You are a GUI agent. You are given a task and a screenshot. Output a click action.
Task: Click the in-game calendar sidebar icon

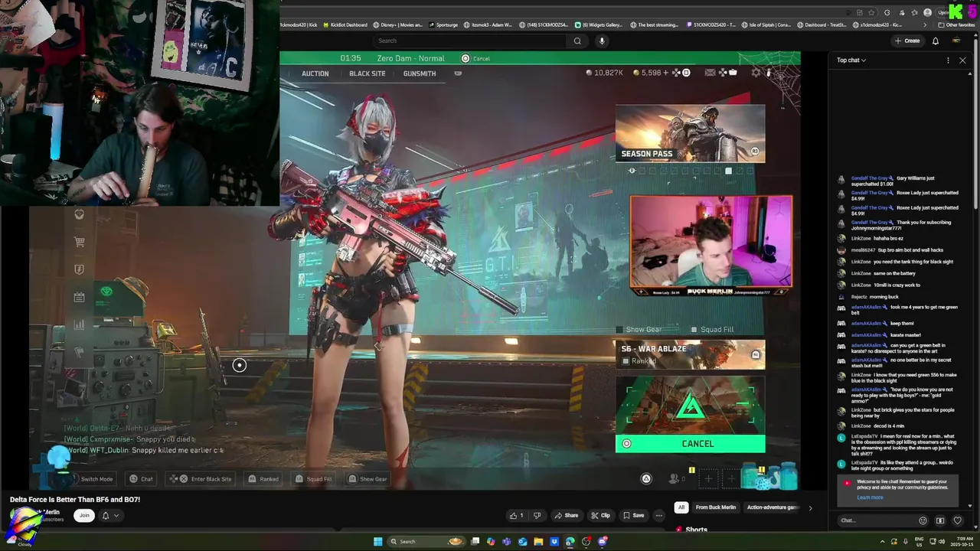click(79, 297)
